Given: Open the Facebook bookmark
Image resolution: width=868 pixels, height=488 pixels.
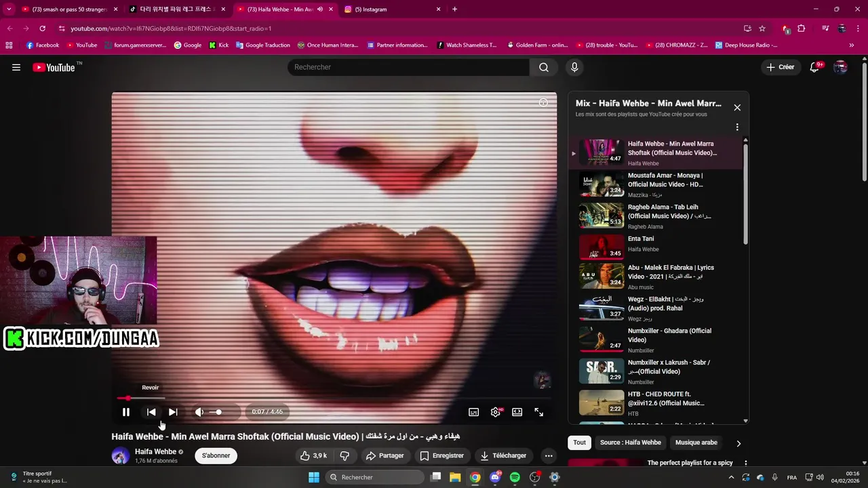Looking at the screenshot, I should 43,45.
